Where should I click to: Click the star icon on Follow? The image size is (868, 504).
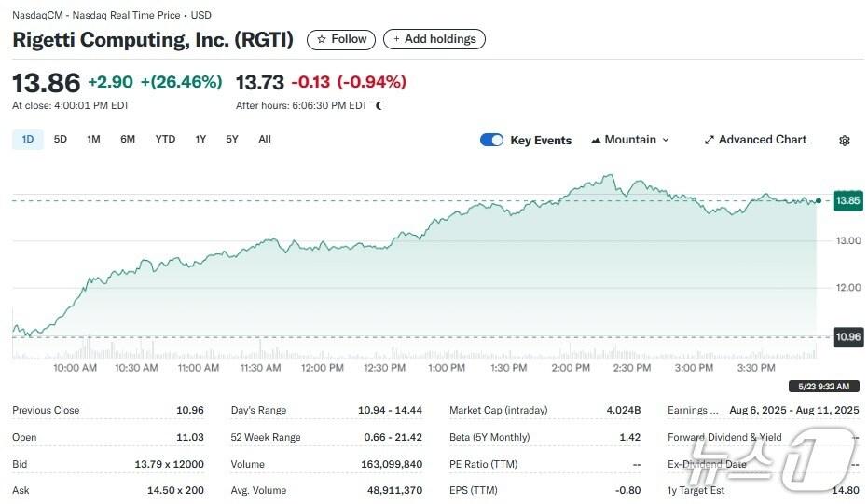(322, 39)
